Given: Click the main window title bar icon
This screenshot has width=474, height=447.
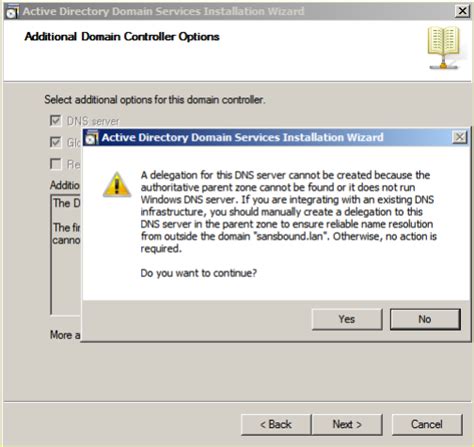Looking at the screenshot, I should tap(12, 11).
